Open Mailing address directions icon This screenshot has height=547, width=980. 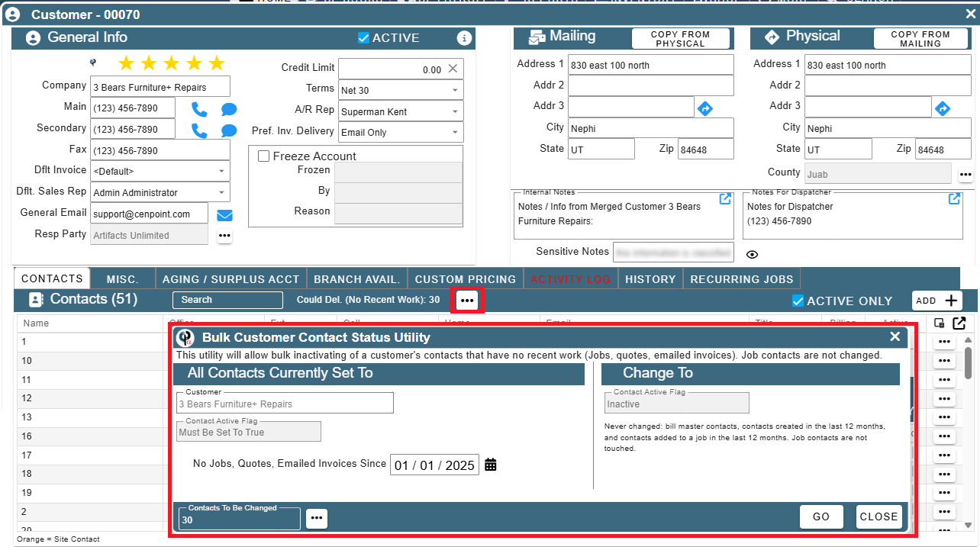tap(706, 108)
